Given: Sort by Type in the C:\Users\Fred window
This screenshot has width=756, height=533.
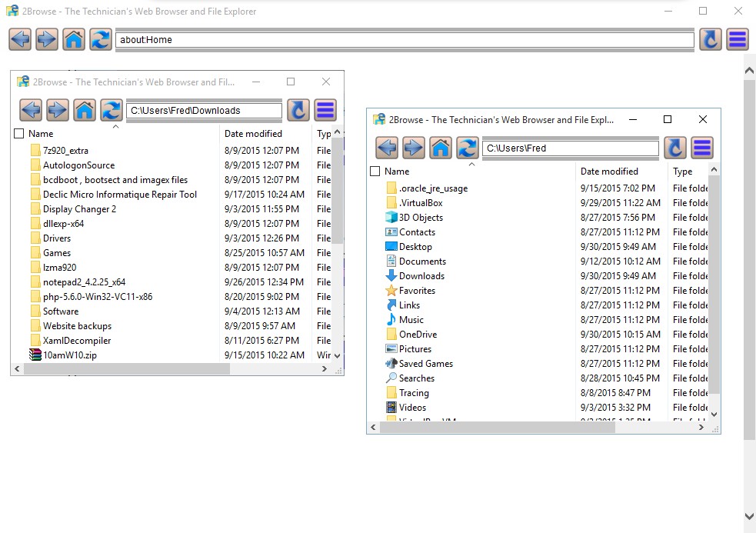Looking at the screenshot, I should click(x=682, y=172).
